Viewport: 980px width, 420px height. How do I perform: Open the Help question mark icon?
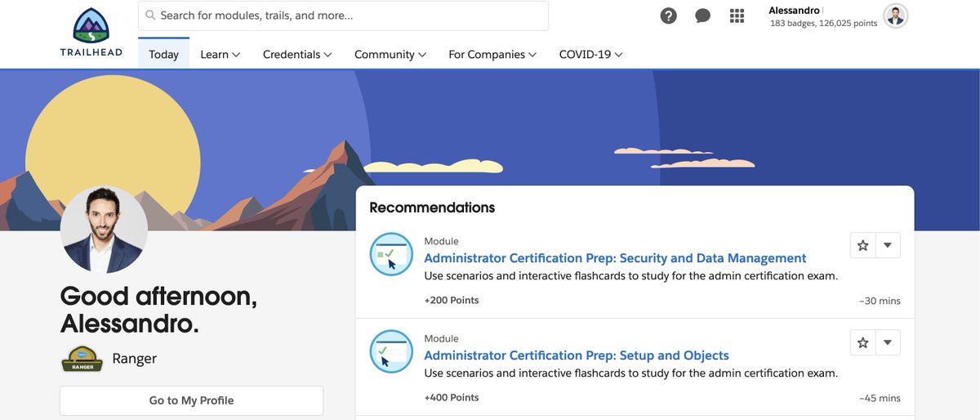click(x=669, y=16)
